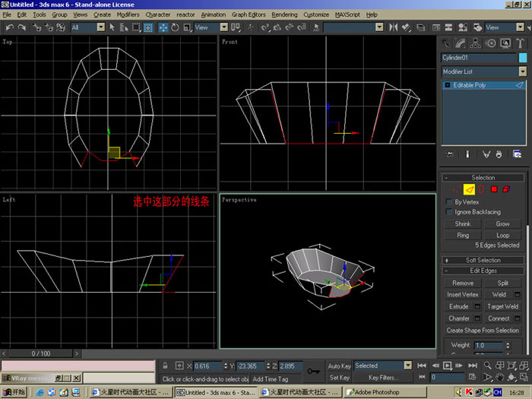
Task: Open the MAXScript menu
Action: [347, 14]
